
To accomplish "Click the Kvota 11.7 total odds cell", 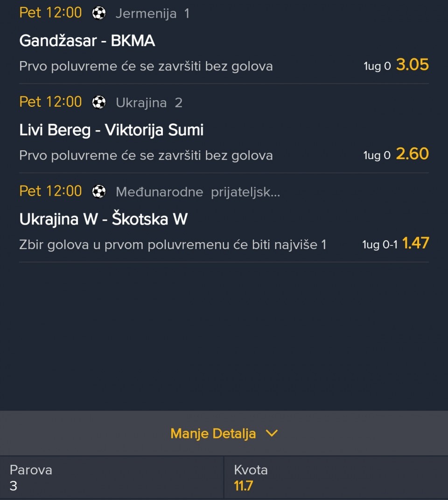I will (x=336, y=478).
